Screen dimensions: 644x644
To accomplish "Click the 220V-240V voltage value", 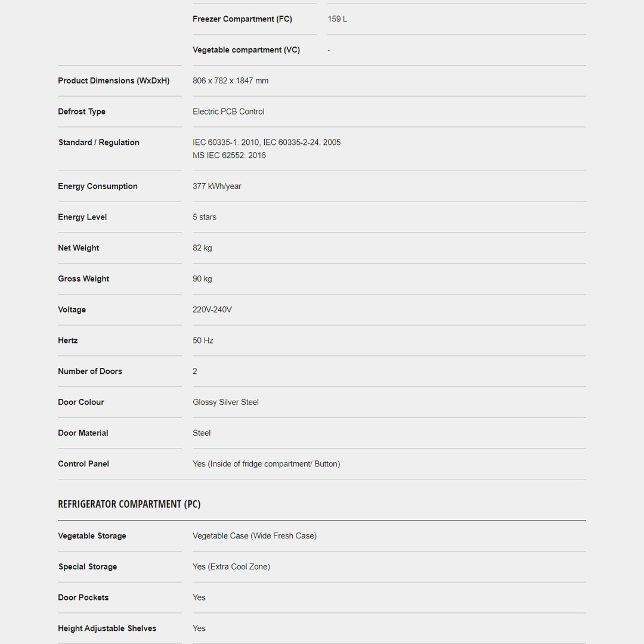I will click(212, 310).
